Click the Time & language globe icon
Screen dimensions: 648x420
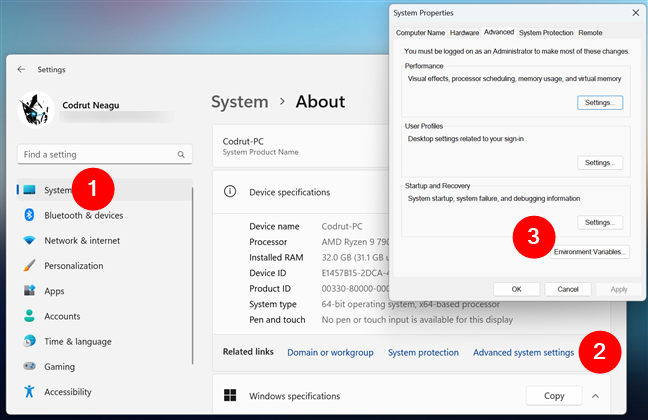(x=29, y=341)
